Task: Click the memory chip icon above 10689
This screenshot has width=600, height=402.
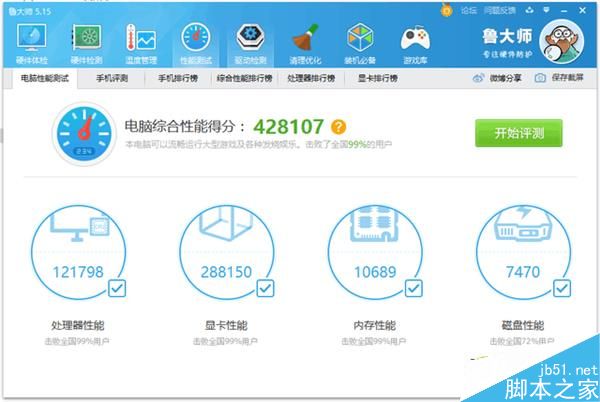Action: 375,224
